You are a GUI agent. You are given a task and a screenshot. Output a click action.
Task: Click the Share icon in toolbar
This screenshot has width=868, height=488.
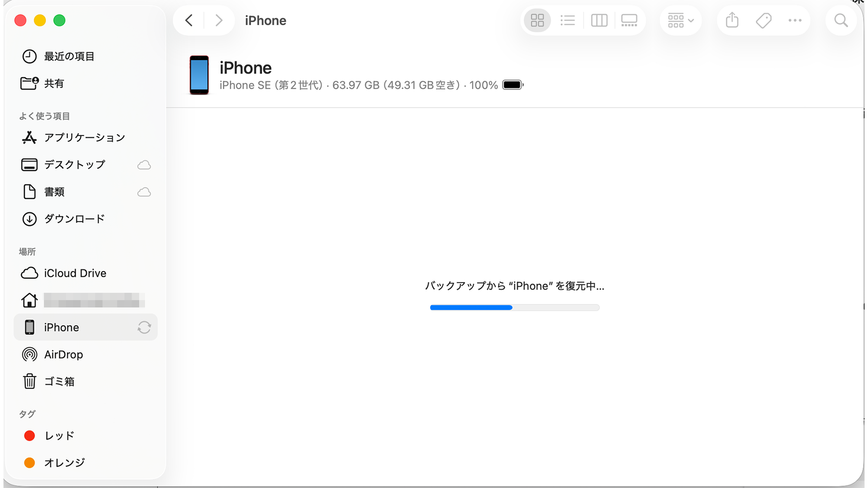[732, 20]
